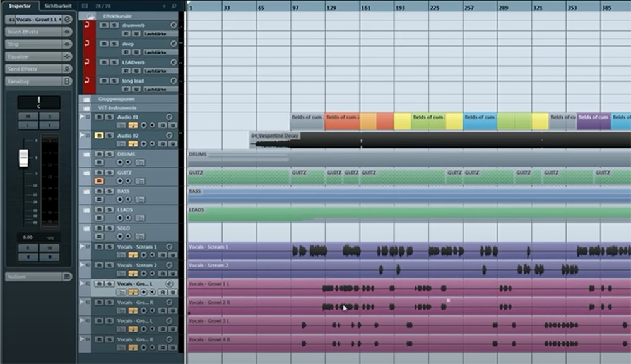Click the orange group edit icon on GUITZ
Viewport: 631px width, 364px height.
[x=99, y=181]
